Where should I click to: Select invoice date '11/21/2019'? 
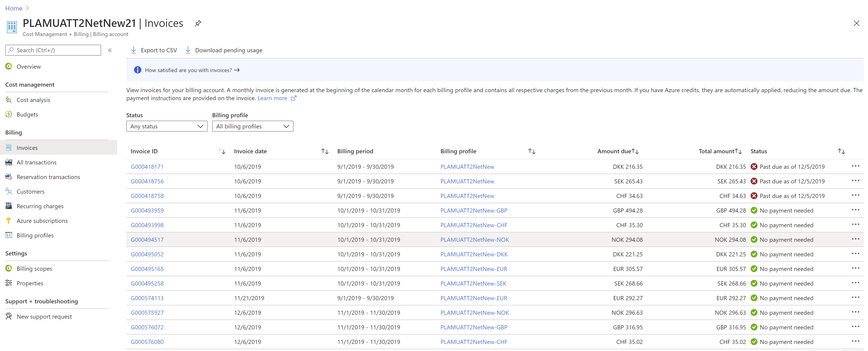[x=249, y=298]
